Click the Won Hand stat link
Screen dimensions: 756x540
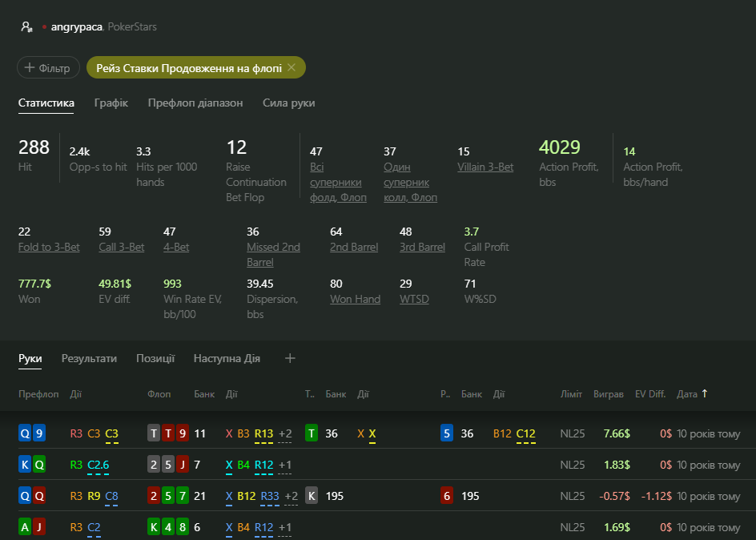pos(355,299)
